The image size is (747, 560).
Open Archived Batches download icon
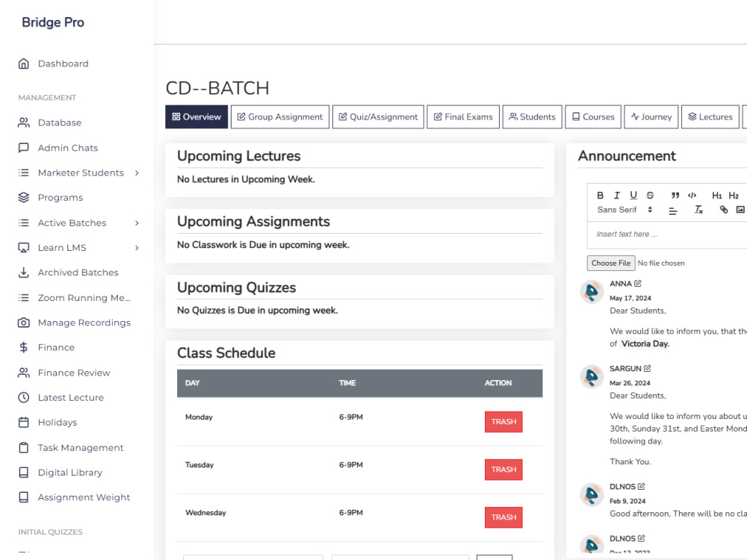point(23,273)
